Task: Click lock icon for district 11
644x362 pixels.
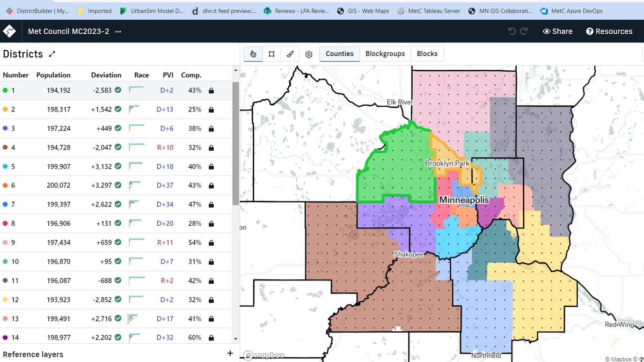Action: pyautogui.click(x=211, y=281)
